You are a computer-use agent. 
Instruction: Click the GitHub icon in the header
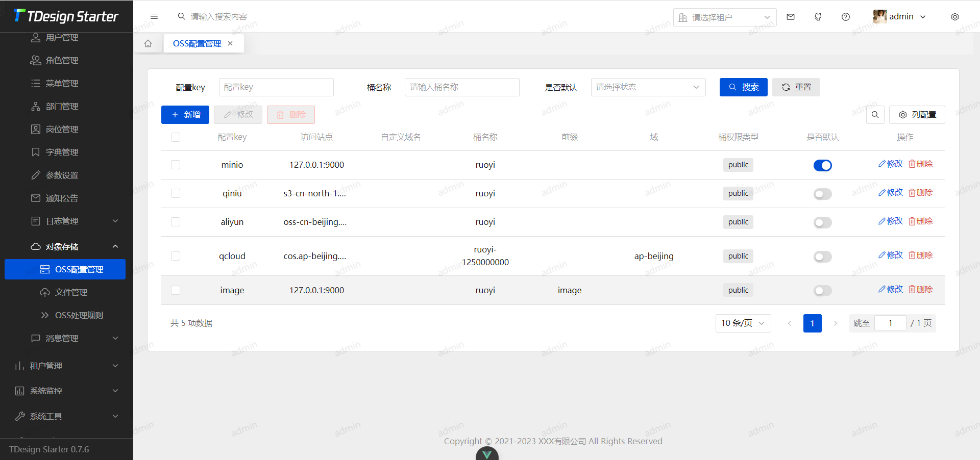point(818,16)
